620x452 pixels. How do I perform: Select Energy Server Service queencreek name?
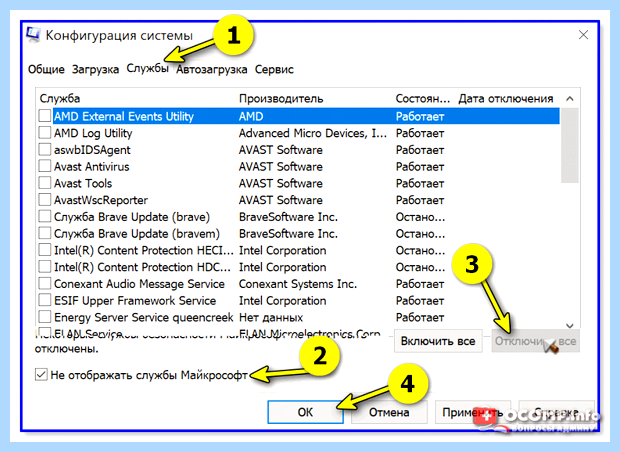(144, 318)
